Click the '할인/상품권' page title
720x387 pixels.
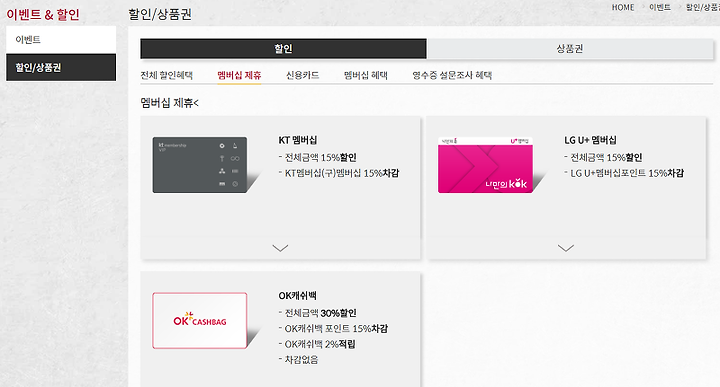(160, 14)
